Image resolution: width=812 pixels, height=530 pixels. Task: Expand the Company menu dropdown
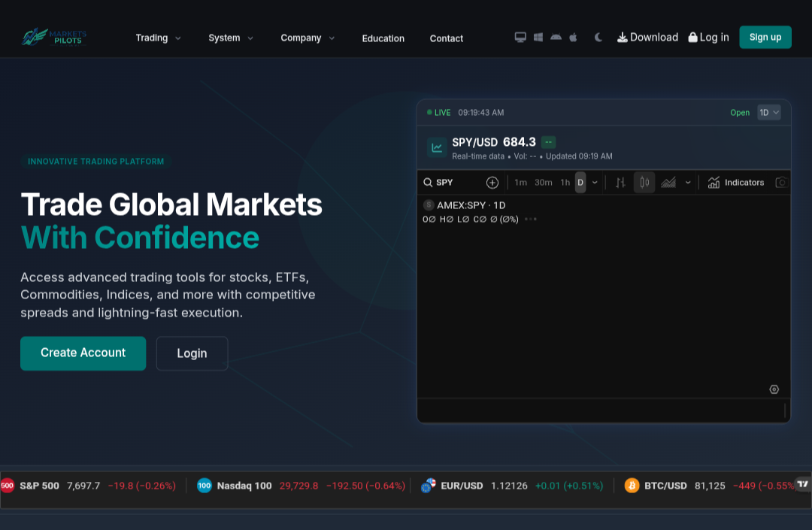[x=308, y=38]
